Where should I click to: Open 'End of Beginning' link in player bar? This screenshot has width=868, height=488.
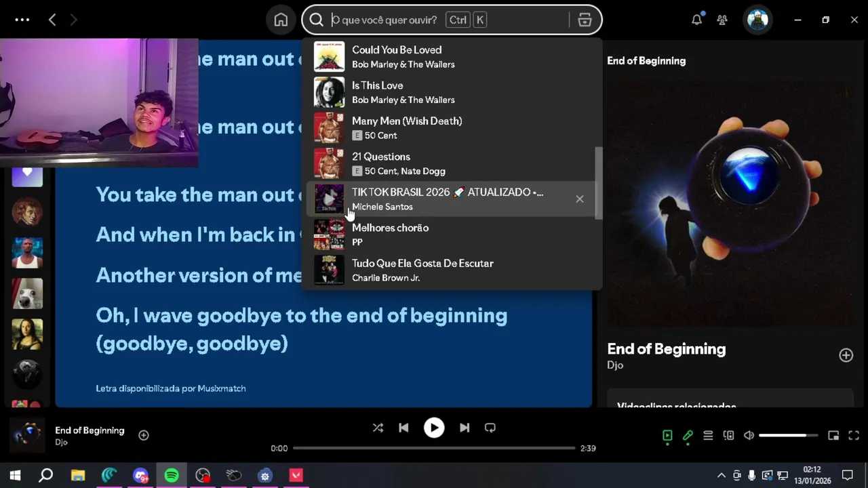click(x=90, y=430)
